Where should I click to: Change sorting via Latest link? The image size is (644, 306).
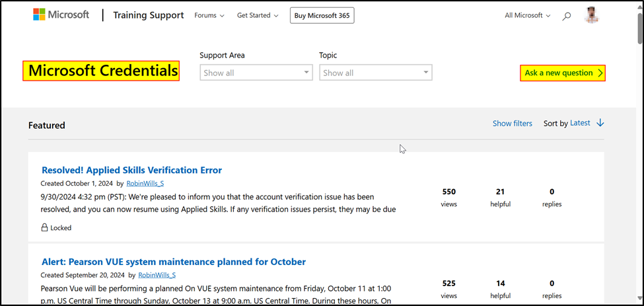point(580,123)
